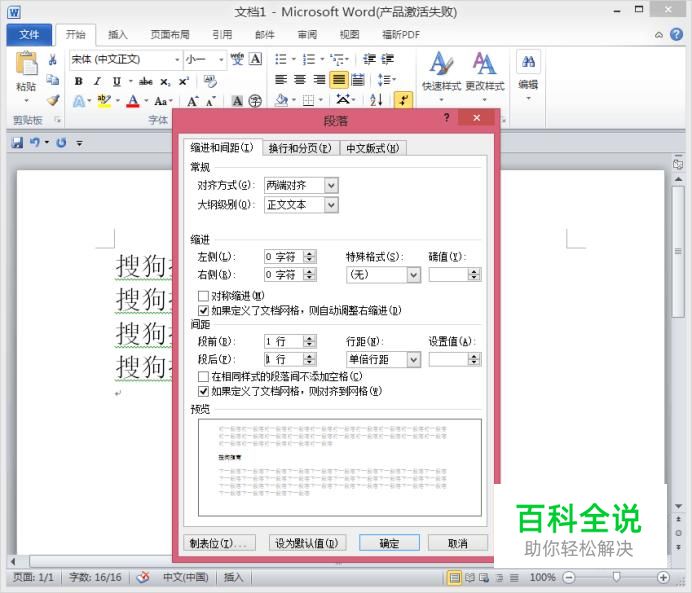The height and width of the screenshot is (593, 692).
Task: Open the special format dropdown
Action: click(413, 275)
